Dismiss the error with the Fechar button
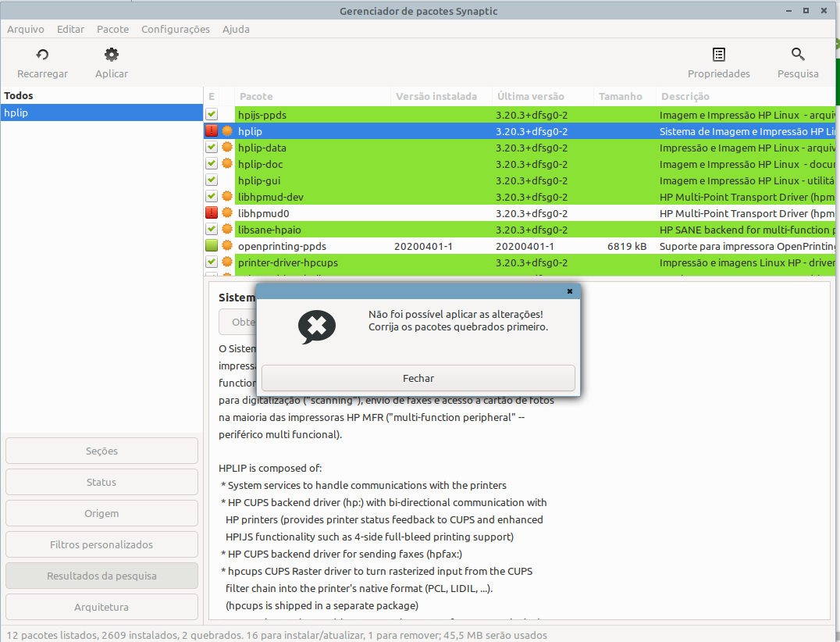Image resolution: width=840 pixels, height=642 pixels. [418, 378]
